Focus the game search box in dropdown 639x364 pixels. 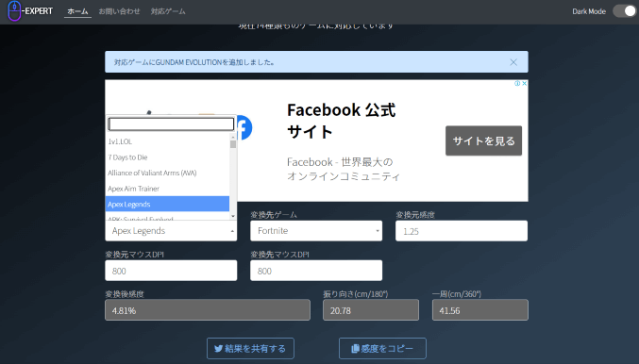point(171,124)
